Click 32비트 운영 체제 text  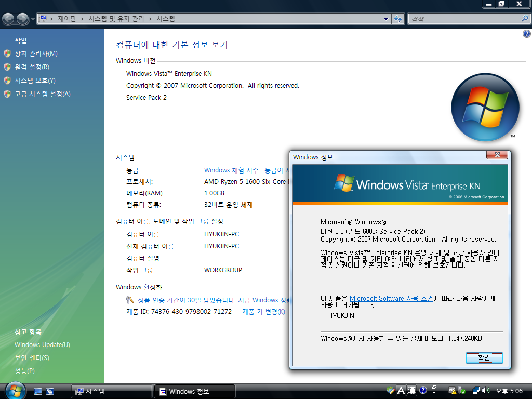coord(229,205)
